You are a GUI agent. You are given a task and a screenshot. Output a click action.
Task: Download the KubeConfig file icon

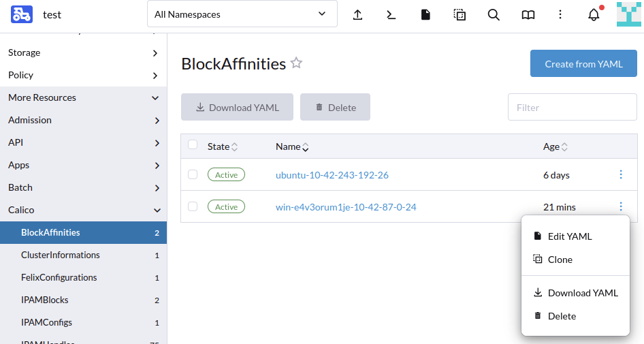tap(425, 15)
